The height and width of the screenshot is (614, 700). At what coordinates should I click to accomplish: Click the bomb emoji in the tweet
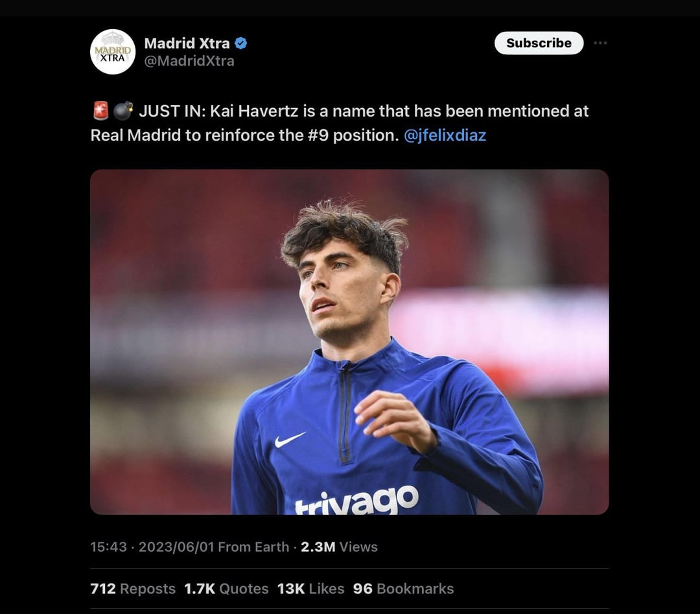click(122, 111)
